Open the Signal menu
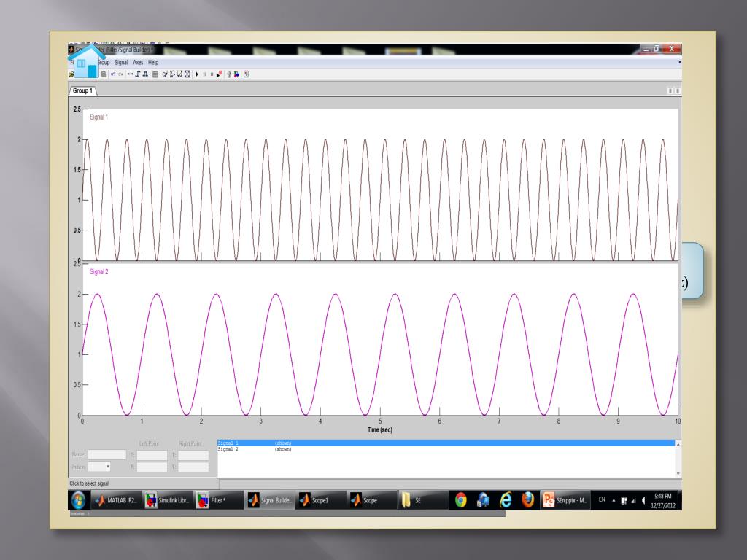This screenshot has height=560, width=747. (x=121, y=63)
